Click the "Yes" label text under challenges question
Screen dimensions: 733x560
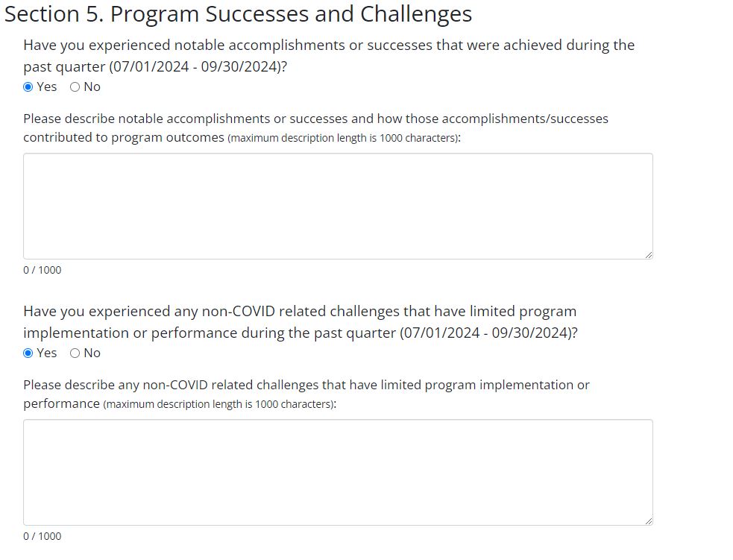[47, 353]
